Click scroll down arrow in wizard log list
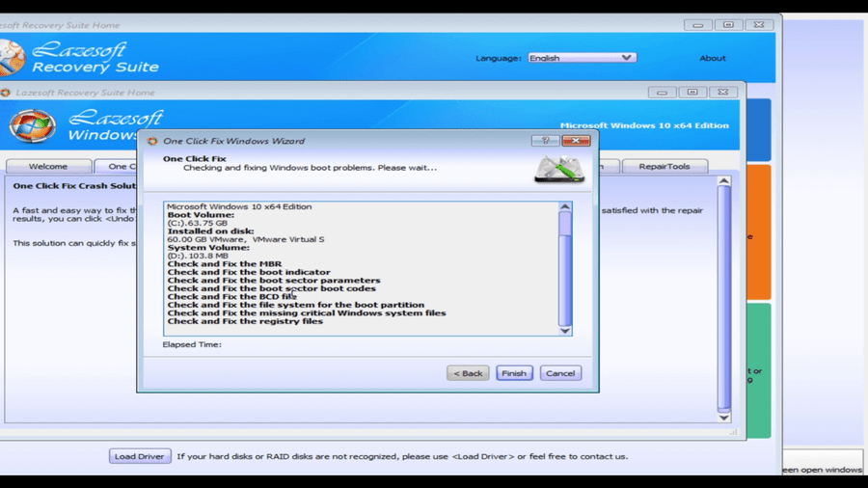The image size is (868, 488). click(x=564, y=330)
